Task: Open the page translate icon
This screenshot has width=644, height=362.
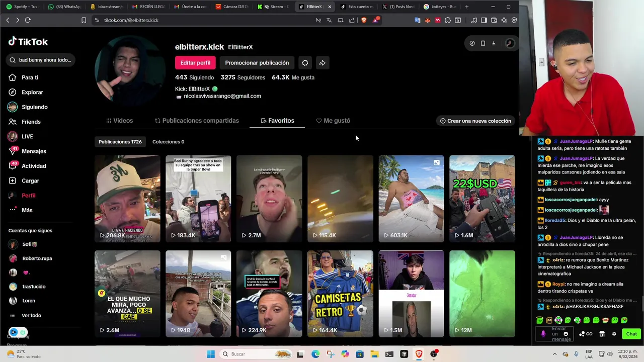Action: coord(329,20)
